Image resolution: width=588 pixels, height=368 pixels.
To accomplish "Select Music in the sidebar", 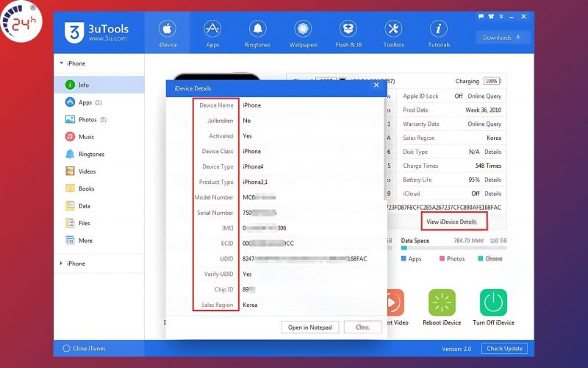I will tap(99, 137).
